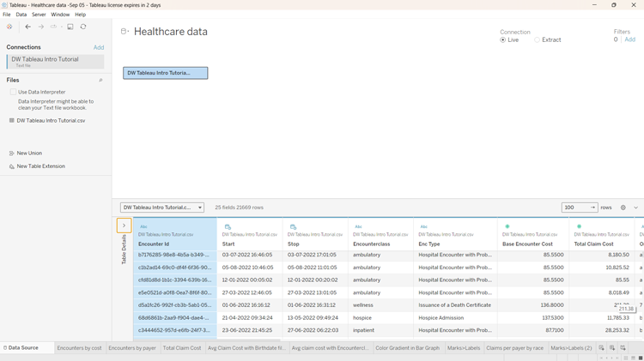Click the New Story icon
The height and width of the screenshot is (361, 644).
623,348
